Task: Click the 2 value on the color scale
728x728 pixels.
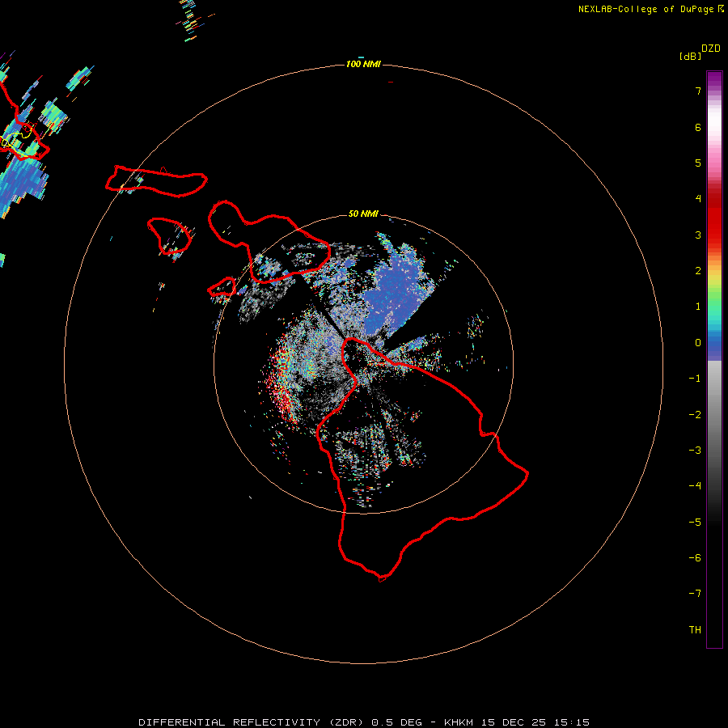Action: 698,271
